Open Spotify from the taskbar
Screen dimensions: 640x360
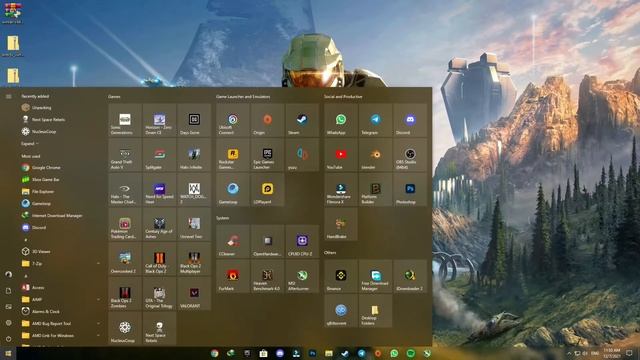[x=411, y=353]
